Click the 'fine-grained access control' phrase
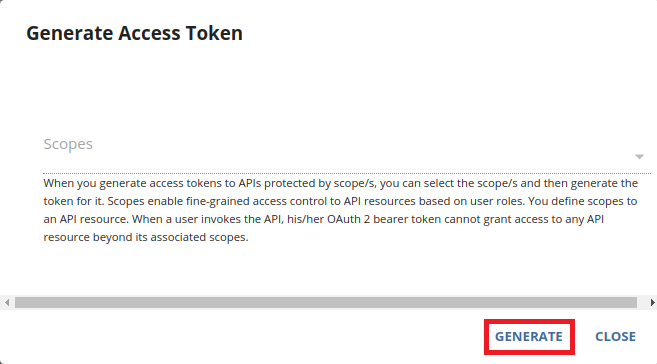Image resolution: width=657 pixels, height=364 pixels. (256, 201)
